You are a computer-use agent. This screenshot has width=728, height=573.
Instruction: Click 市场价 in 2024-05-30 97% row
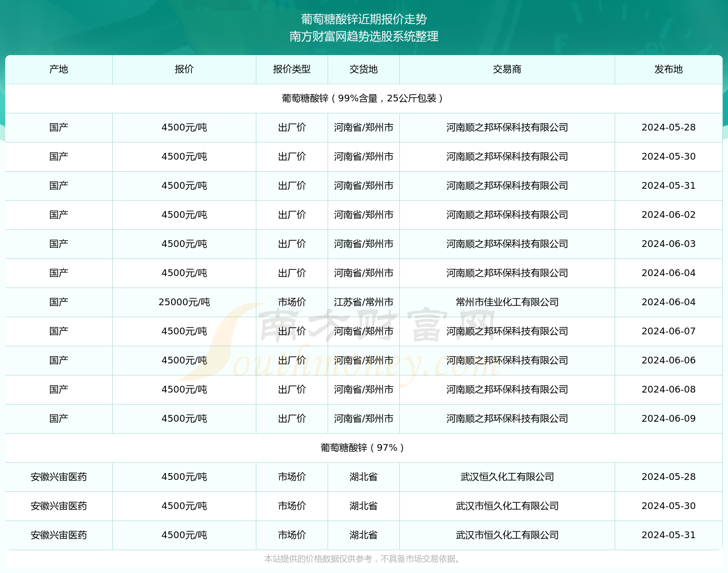292,506
